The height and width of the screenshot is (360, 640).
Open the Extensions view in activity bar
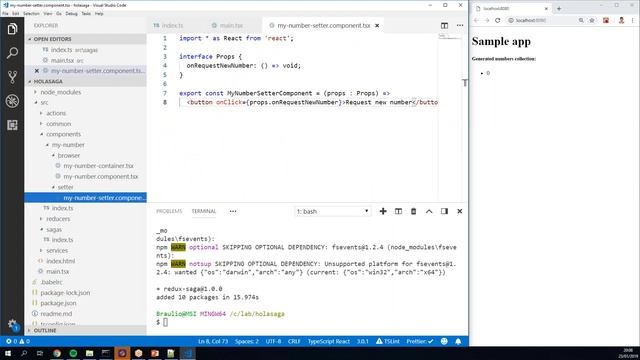12,125
